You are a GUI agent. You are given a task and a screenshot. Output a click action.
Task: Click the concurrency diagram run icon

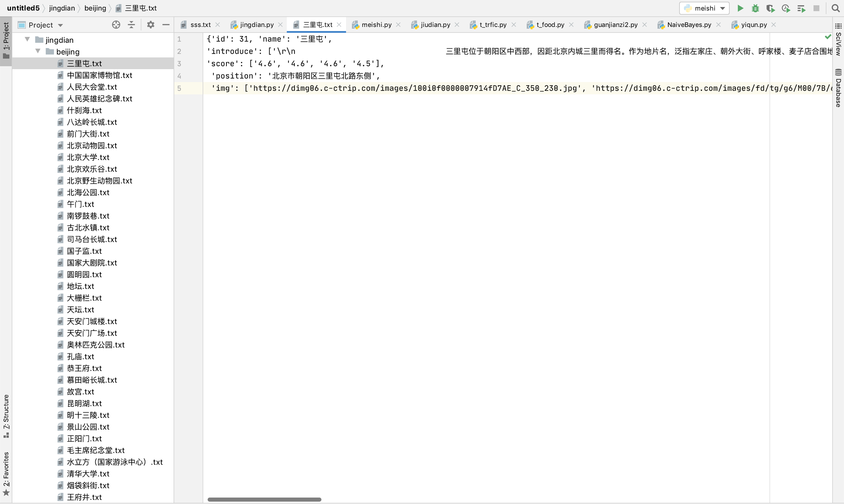[x=801, y=8]
